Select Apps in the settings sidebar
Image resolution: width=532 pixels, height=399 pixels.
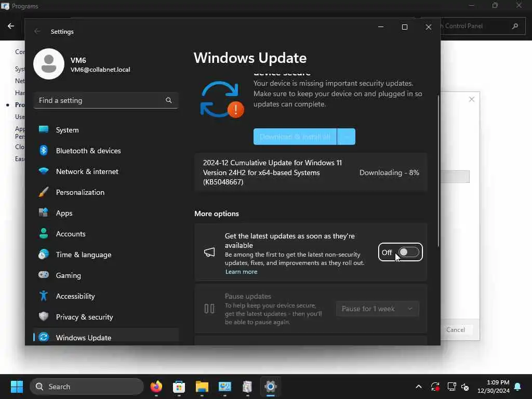click(106, 212)
